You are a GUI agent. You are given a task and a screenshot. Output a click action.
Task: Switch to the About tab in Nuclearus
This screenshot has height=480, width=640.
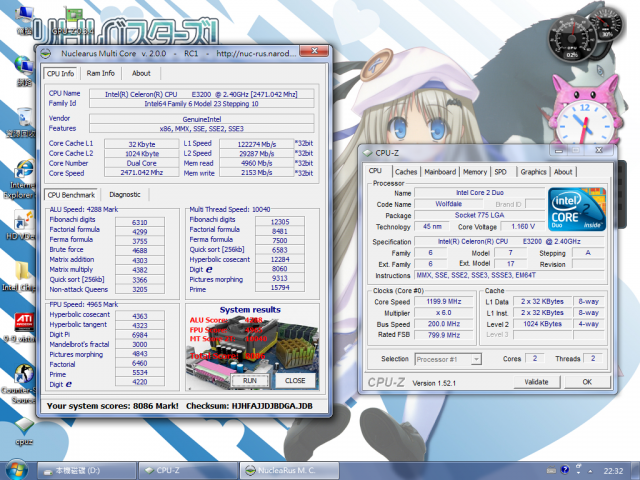point(141,73)
